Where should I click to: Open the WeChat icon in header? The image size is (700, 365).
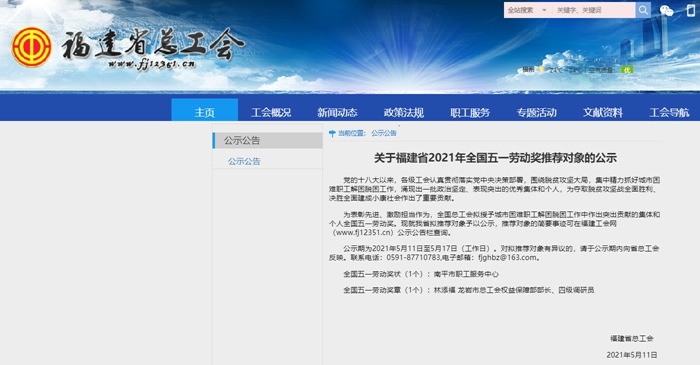[x=667, y=10]
